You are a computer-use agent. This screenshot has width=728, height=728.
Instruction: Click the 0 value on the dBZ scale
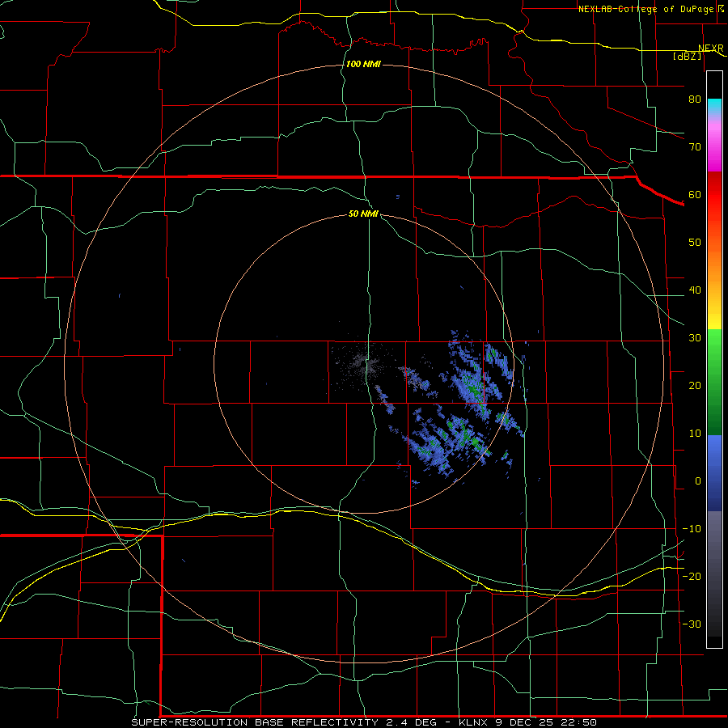click(x=698, y=481)
